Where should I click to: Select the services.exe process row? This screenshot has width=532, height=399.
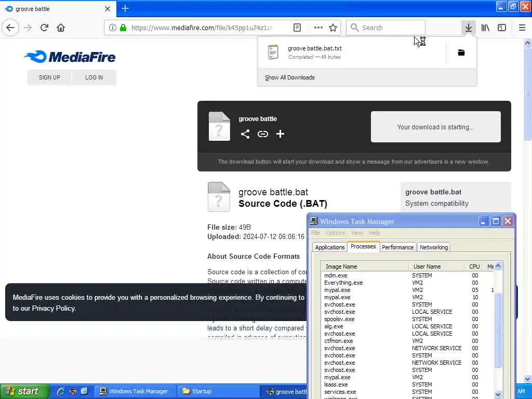coord(408,392)
